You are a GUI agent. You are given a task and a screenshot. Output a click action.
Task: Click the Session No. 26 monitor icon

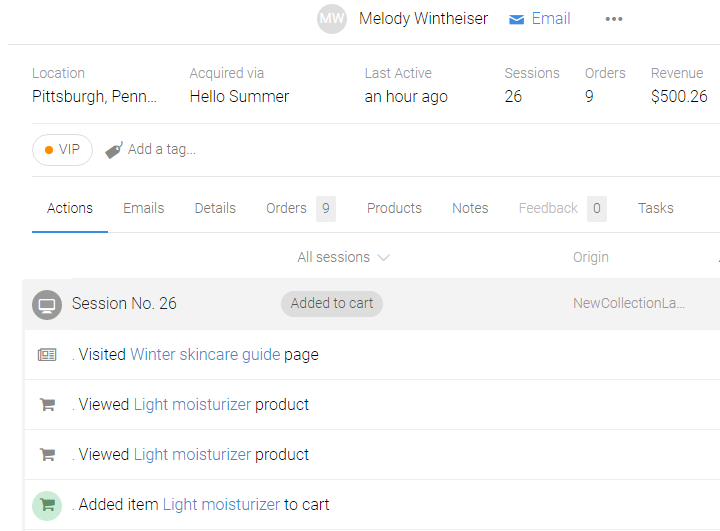coord(47,304)
